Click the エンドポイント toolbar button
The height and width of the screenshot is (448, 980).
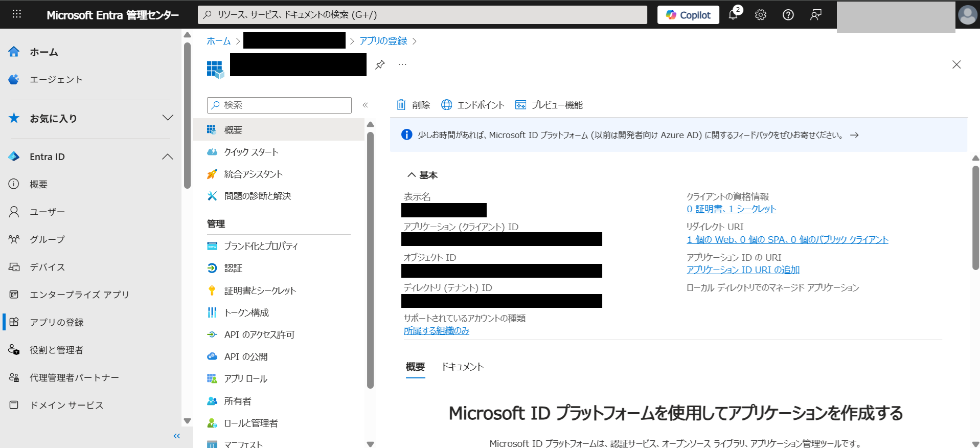click(472, 105)
